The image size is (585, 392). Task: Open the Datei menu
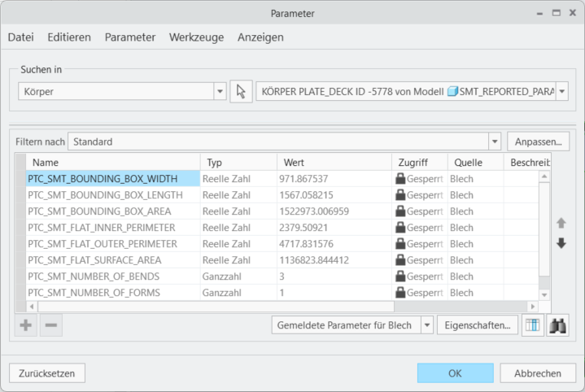(21, 37)
